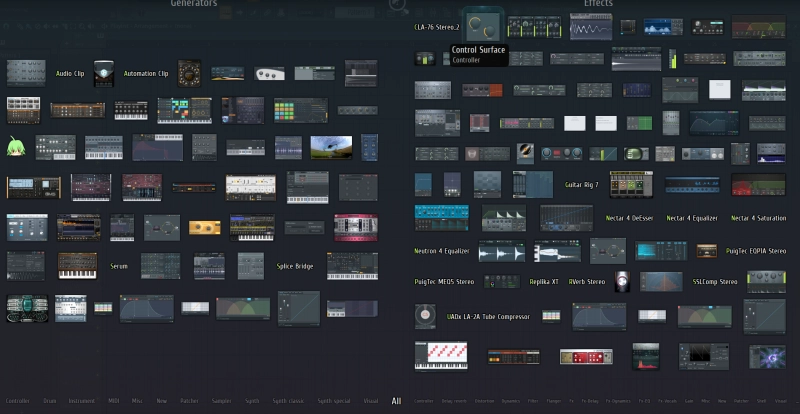This screenshot has width=800, height=414.
Task: Choose the Splice Bridge plugin
Action: coord(295,266)
